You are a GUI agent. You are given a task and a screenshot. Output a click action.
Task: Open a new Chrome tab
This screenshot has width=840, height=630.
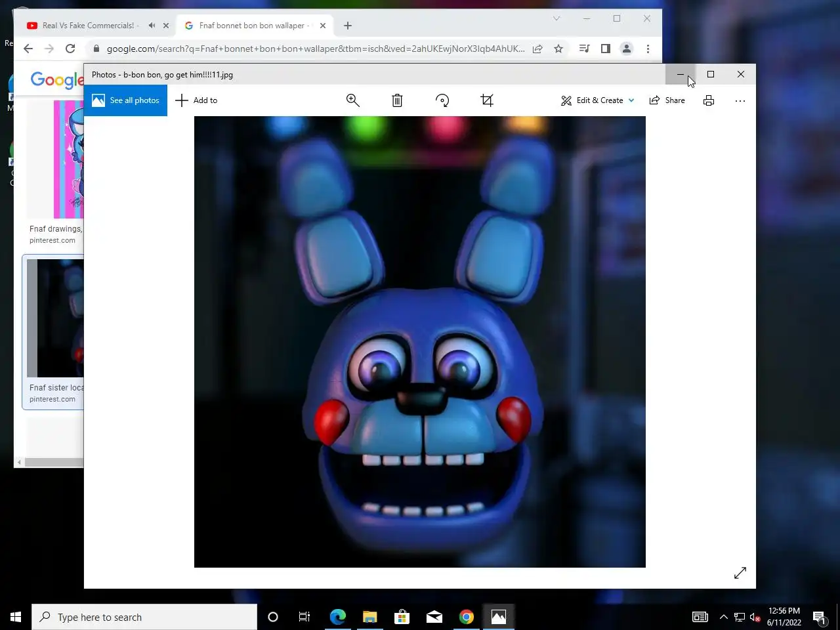click(348, 26)
